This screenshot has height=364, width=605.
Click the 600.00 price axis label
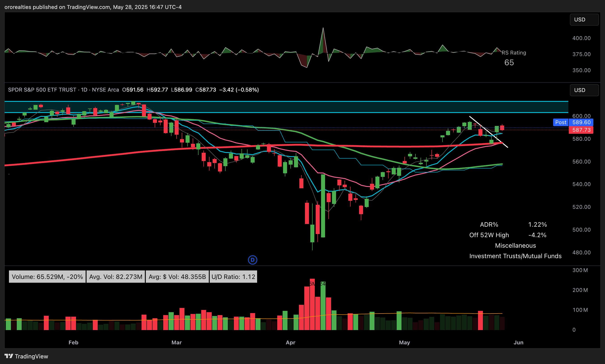coord(582,116)
